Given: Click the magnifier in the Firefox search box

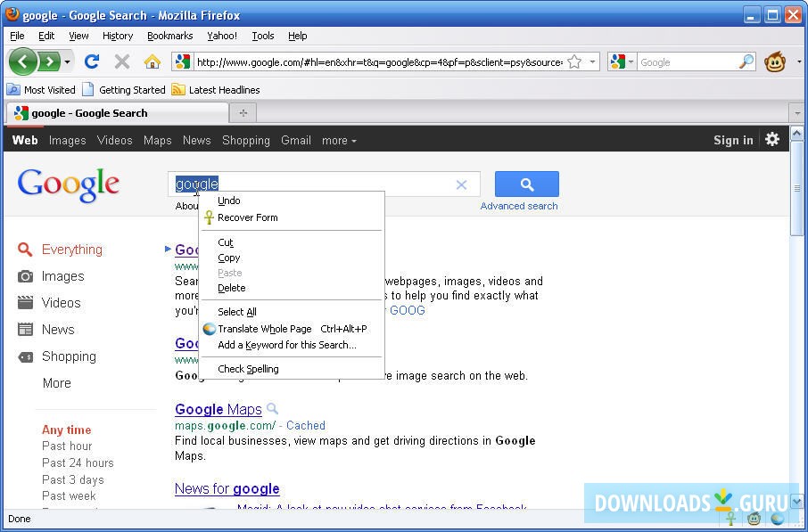Looking at the screenshot, I should tap(746, 61).
